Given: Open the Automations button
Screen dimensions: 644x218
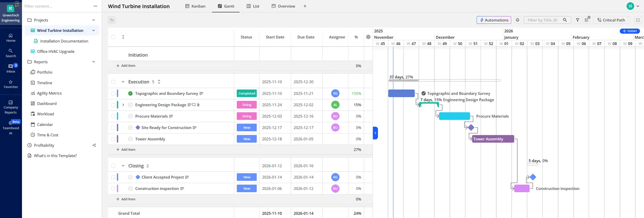Looking at the screenshot, I should 494,20.
